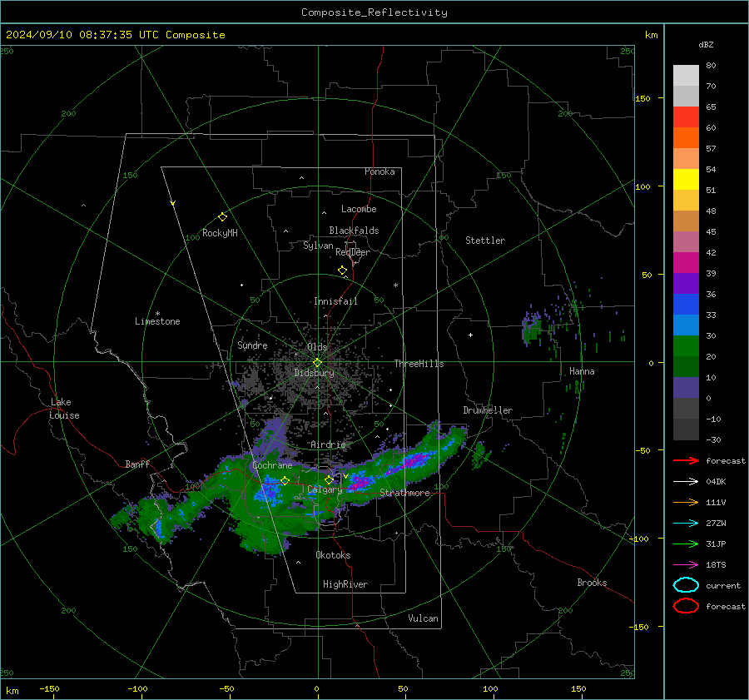The height and width of the screenshot is (700, 749).
Task: Click the light gray 80 dBZ color swatch
Action: (x=686, y=75)
